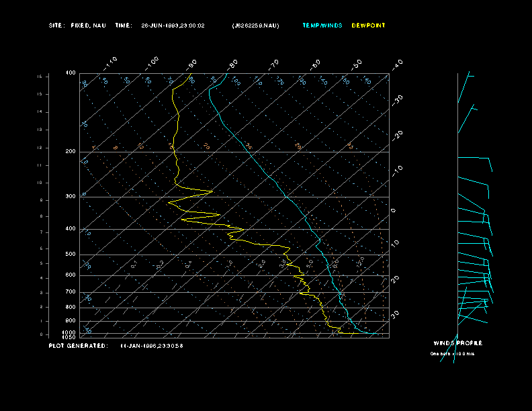Viewport: 532px width, 411px height.
Task: Click the 'PLOT GENERATED:' footer label
Action: click(79, 346)
